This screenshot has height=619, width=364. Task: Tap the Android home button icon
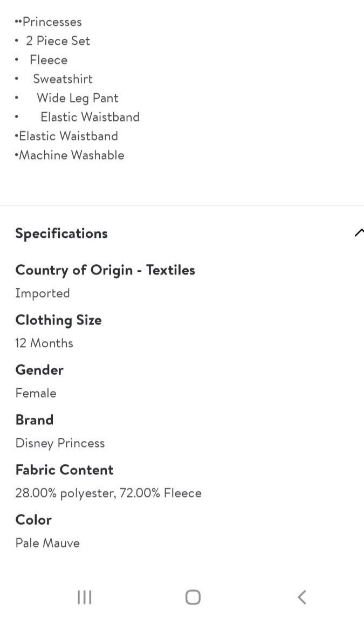(x=193, y=597)
